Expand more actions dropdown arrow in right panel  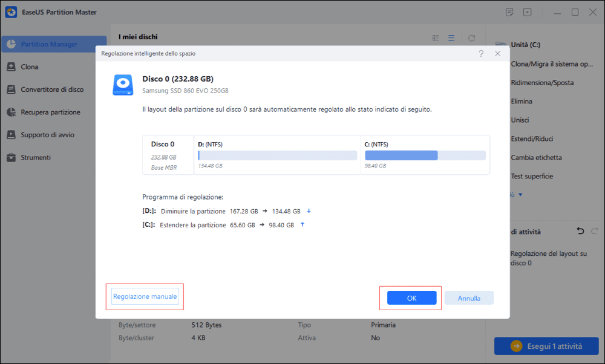(x=520, y=195)
